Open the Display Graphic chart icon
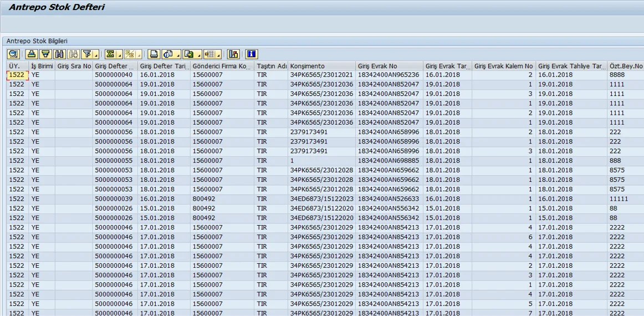The height and width of the screenshot is (316, 644). [x=233, y=54]
